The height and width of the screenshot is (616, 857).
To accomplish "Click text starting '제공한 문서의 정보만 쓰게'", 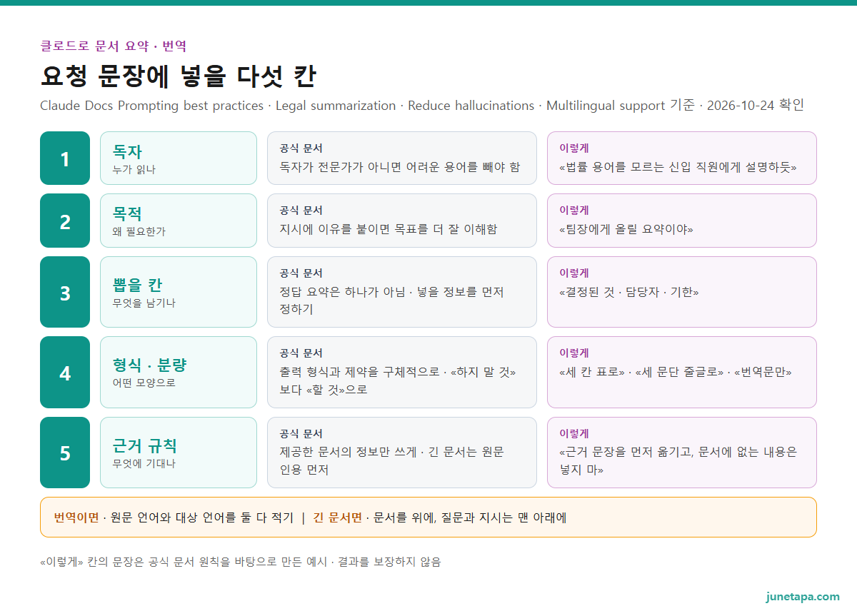I will pyautogui.click(x=392, y=461).
